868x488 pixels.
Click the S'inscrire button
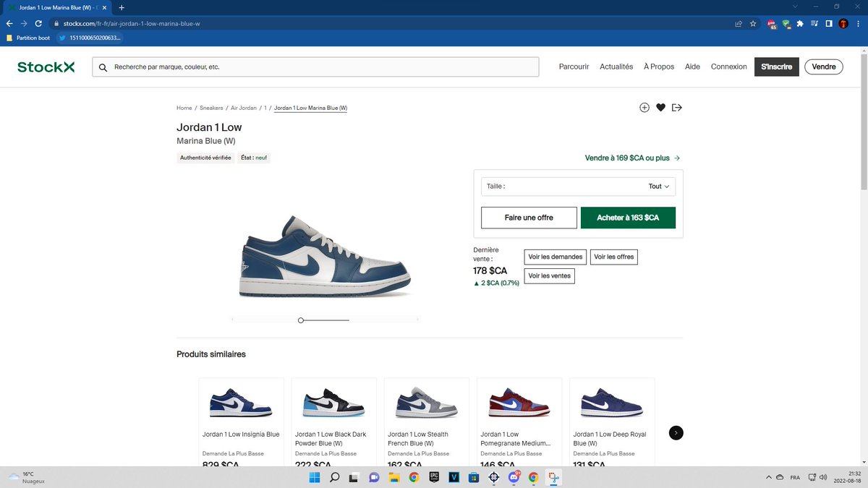pyautogui.click(x=777, y=67)
